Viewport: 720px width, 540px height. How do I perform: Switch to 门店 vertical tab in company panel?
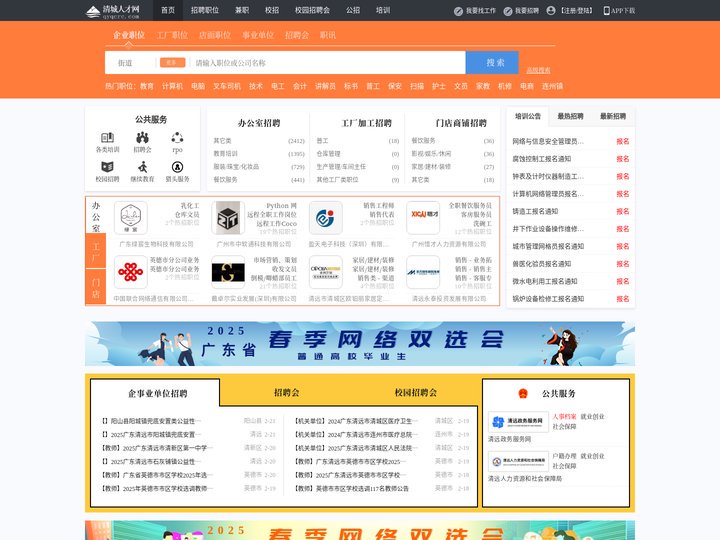pos(96,287)
